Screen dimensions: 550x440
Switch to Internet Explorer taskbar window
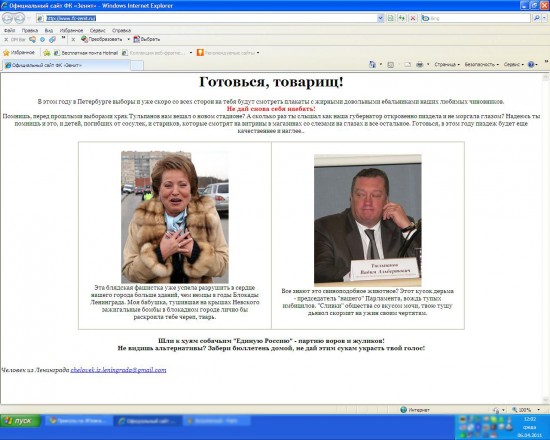click(148, 421)
